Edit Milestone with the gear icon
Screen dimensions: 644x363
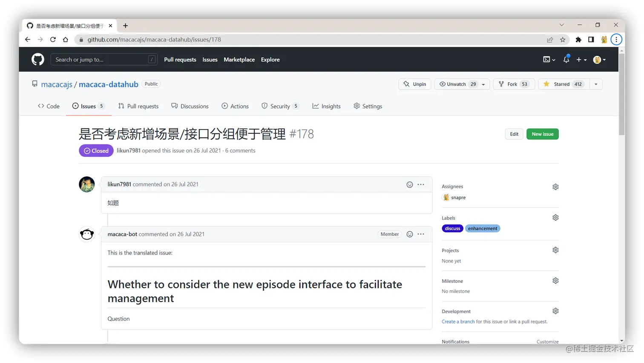tap(555, 281)
